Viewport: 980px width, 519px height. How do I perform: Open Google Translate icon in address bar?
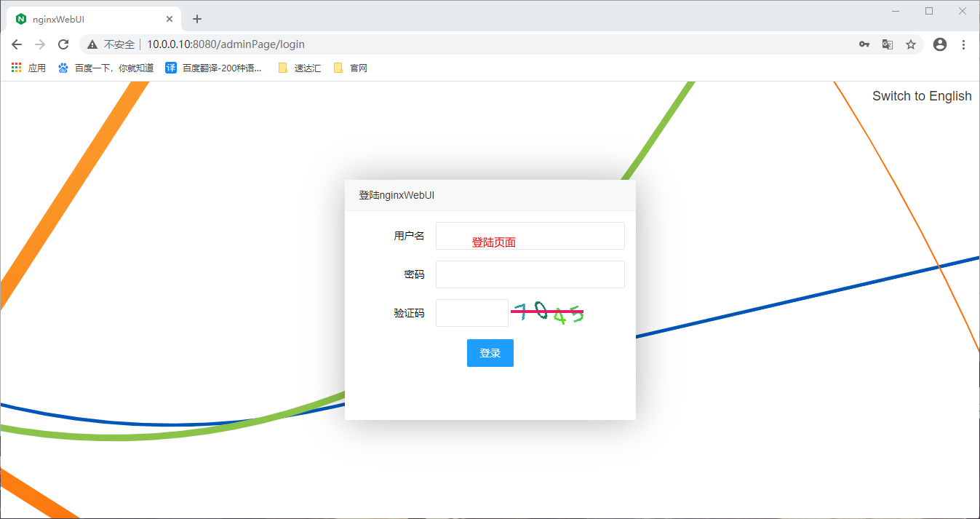pyautogui.click(x=887, y=44)
